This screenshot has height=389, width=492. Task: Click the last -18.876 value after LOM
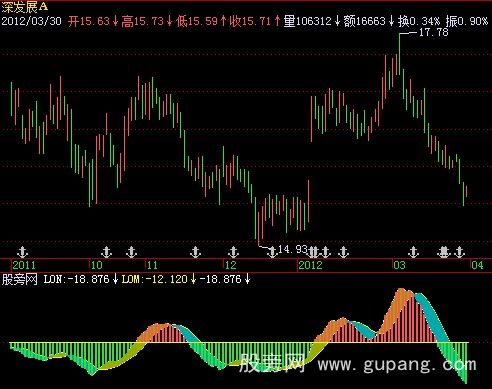220,279
